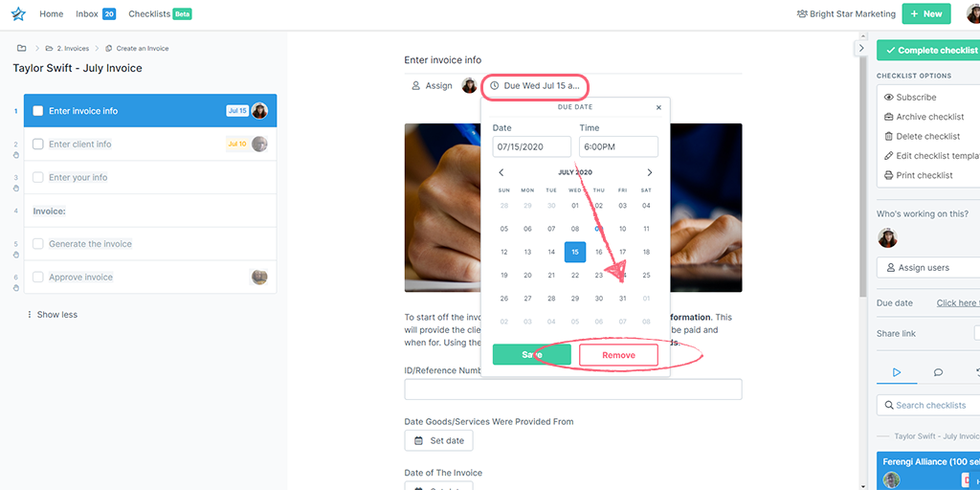The image size is (980, 490).
Task: Click the Time input field 6:00PM
Action: coord(618,146)
